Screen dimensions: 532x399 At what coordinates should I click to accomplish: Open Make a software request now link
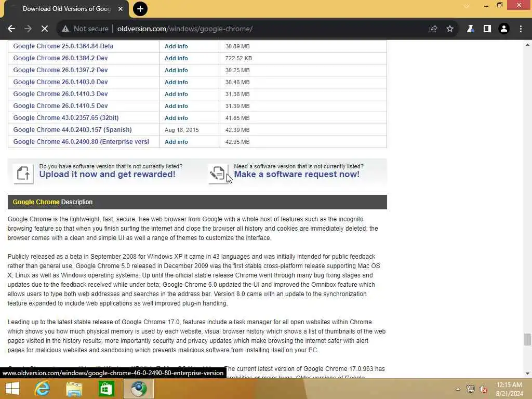pyautogui.click(x=297, y=175)
